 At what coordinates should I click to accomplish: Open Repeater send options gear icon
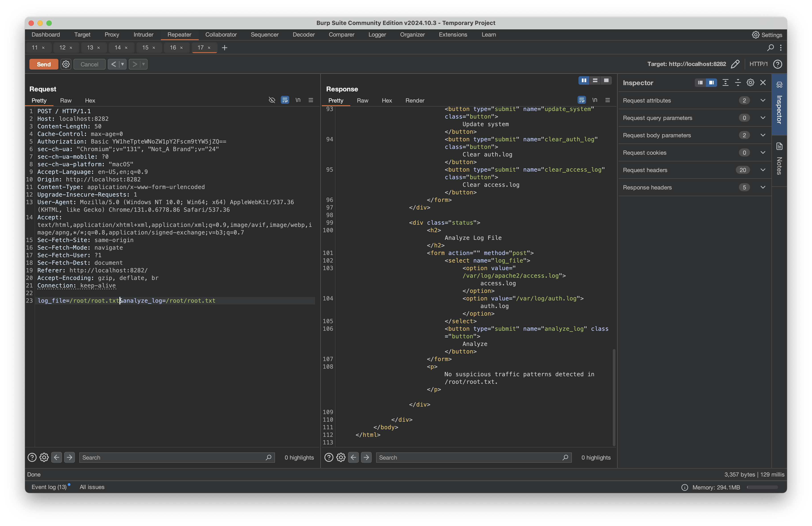click(x=66, y=64)
